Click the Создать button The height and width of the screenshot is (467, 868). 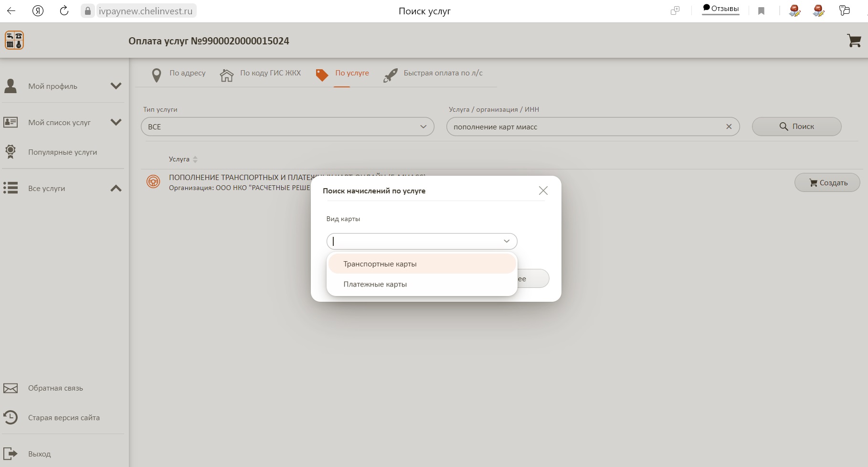pos(827,182)
